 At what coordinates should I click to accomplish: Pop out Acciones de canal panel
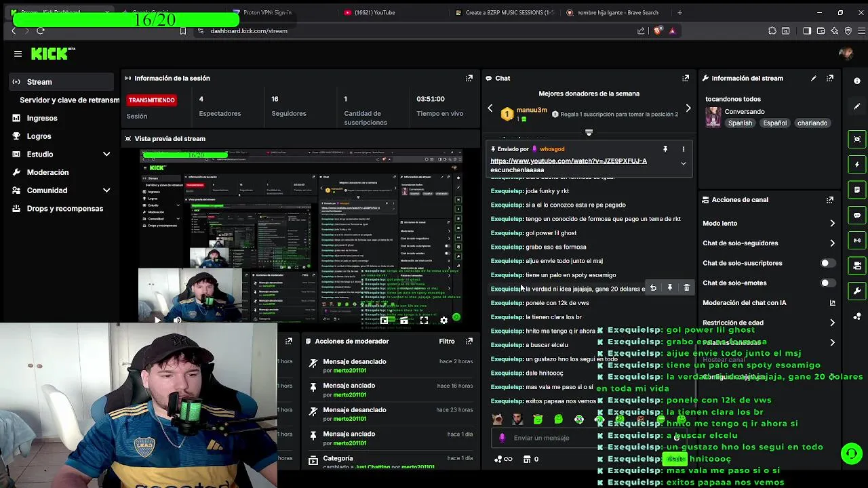830,200
